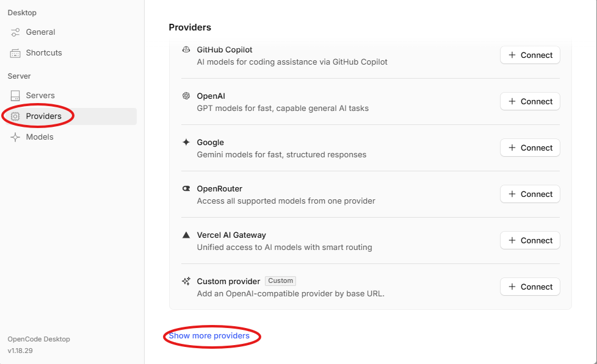This screenshot has width=597, height=364.
Task: Connect the Vercel AI Gateway provider
Action: tap(530, 241)
